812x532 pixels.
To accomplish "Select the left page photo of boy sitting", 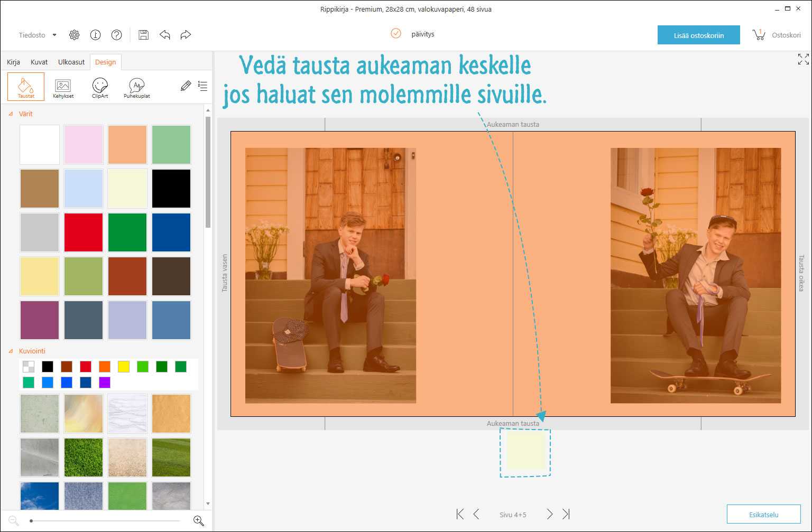I will pos(331,275).
